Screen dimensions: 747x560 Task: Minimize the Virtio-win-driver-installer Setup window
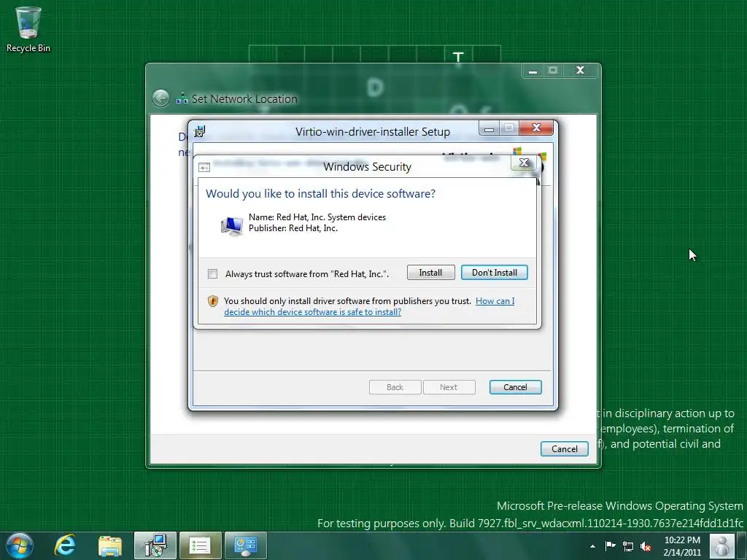(x=489, y=128)
